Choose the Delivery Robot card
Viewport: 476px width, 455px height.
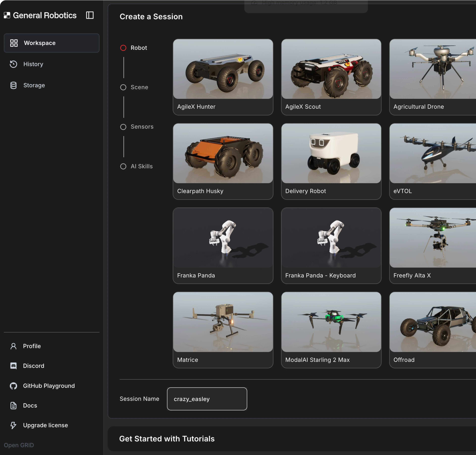(331, 161)
